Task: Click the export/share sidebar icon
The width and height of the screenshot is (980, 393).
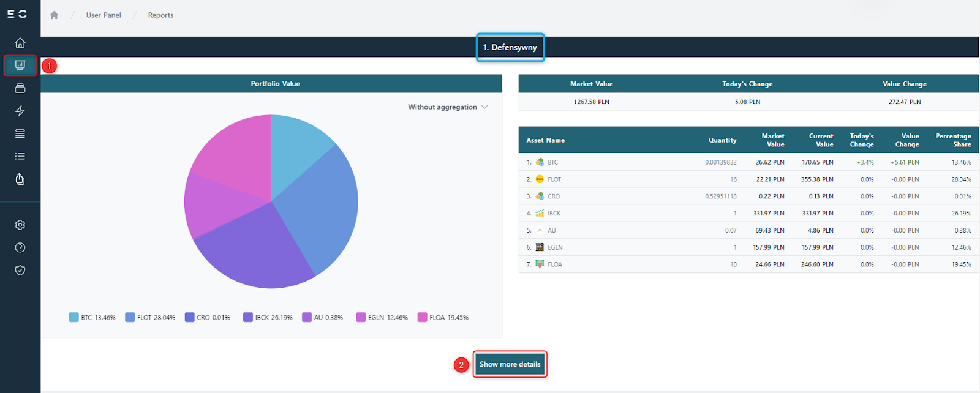Action: tap(20, 179)
